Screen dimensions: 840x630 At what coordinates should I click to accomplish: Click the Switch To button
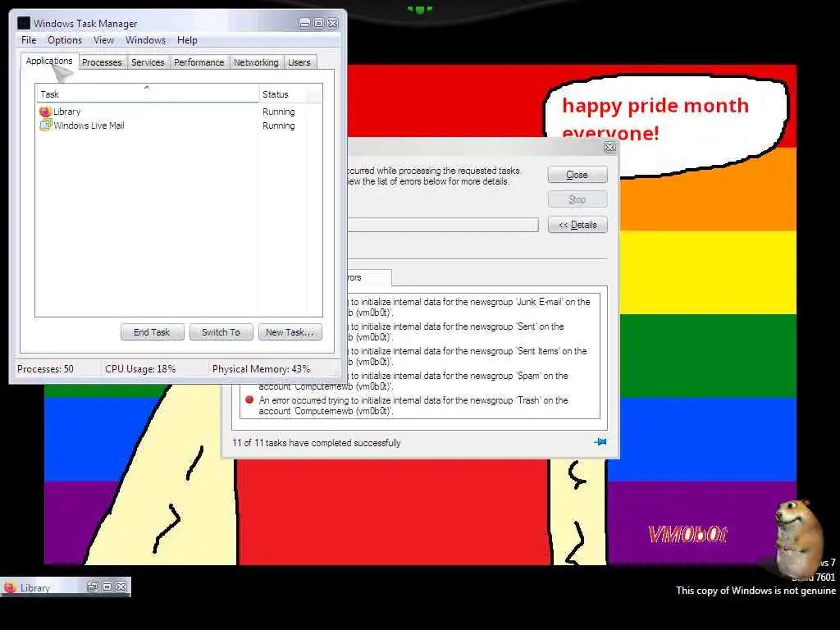(221, 332)
